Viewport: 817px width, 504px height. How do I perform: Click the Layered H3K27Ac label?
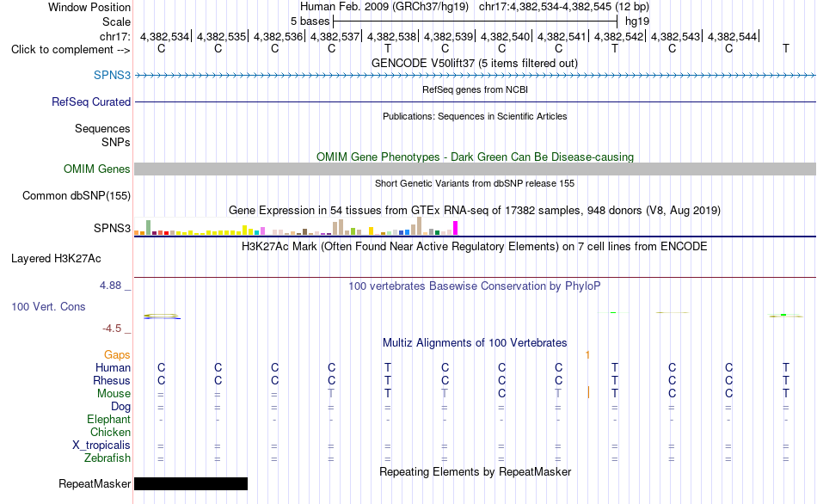click(56, 259)
